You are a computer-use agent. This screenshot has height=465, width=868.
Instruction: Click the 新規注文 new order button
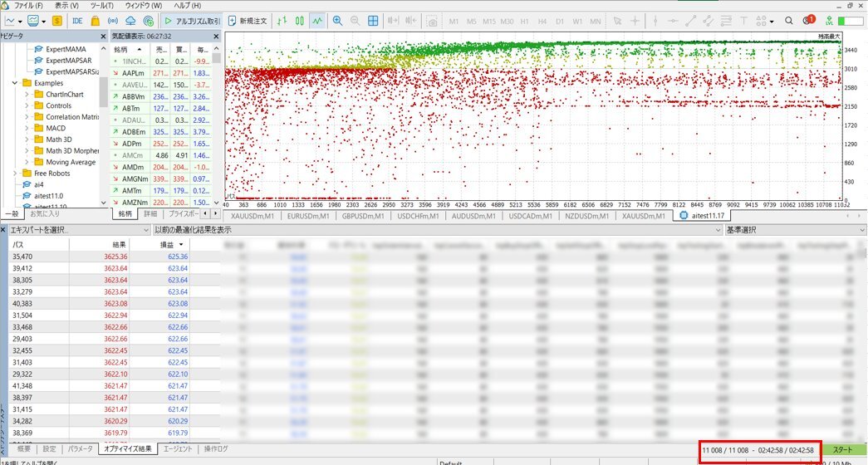(x=248, y=20)
